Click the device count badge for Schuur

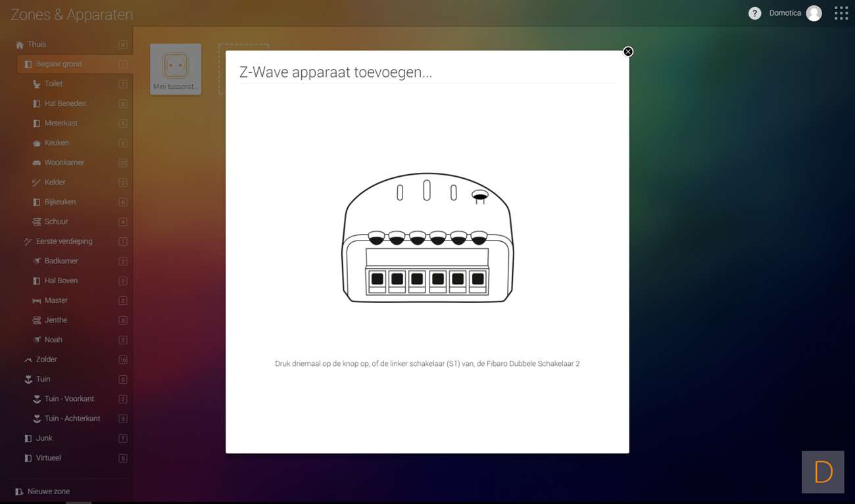pyautogui.click(x=123, y=222)
